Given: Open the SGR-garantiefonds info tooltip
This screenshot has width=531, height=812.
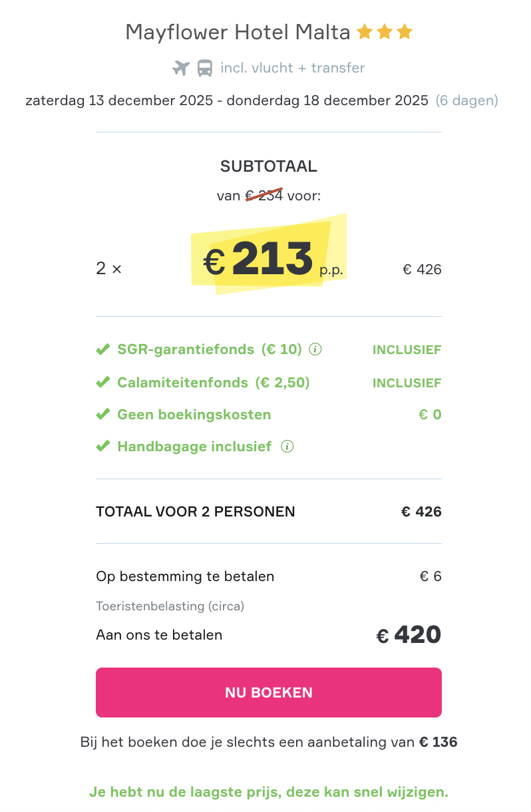Looking at the screenshot, I should click(315, 349).
